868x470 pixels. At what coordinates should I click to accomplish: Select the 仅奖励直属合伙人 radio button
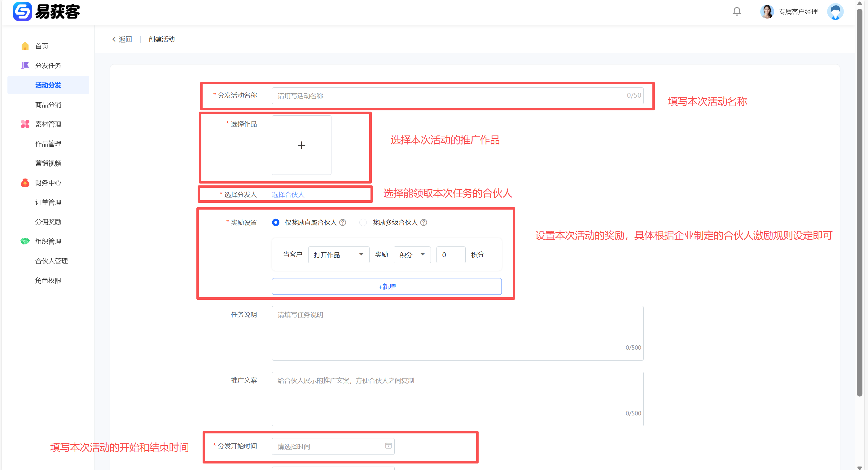(276, 223)
